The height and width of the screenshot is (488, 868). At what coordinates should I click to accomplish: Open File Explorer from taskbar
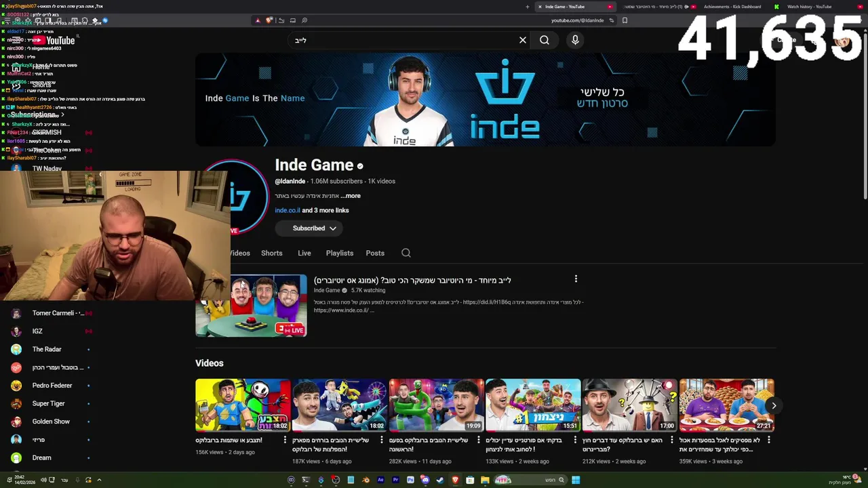(x=485, y=480)
